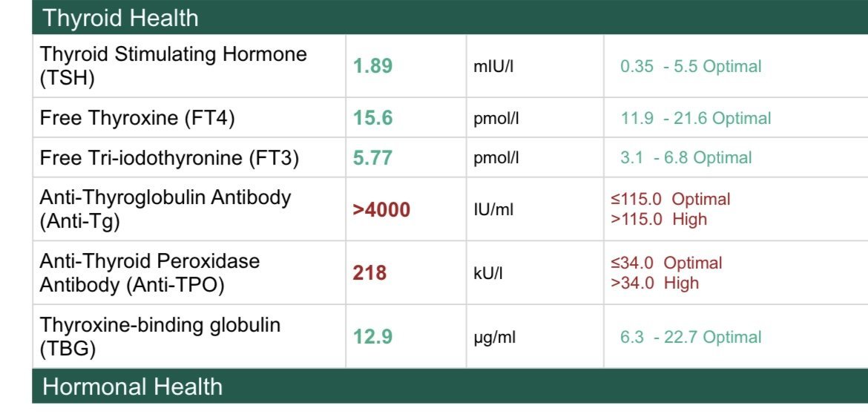Click the red >4000 Anti-Tg result
This screenshot has width=868, height=414.
coord(381,210)
